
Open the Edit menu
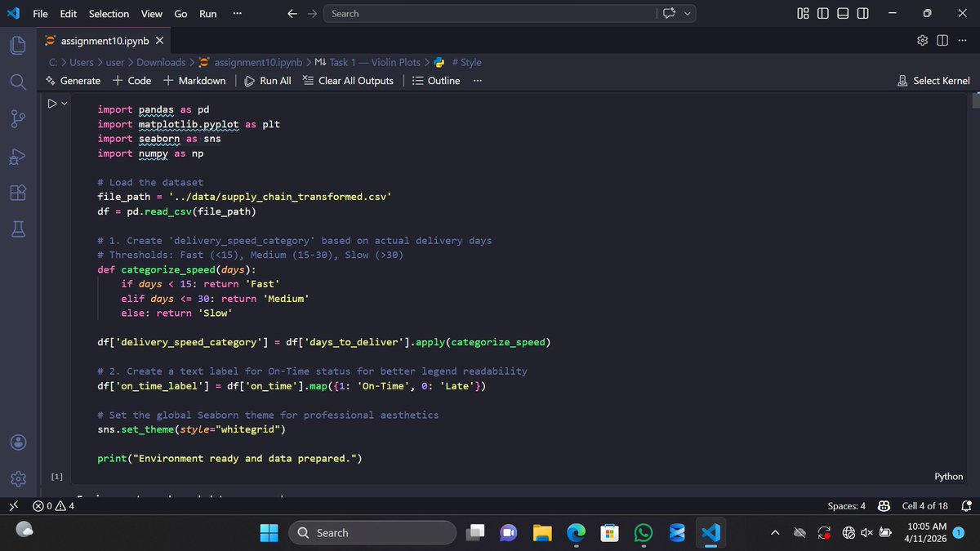tap(69, 13)
